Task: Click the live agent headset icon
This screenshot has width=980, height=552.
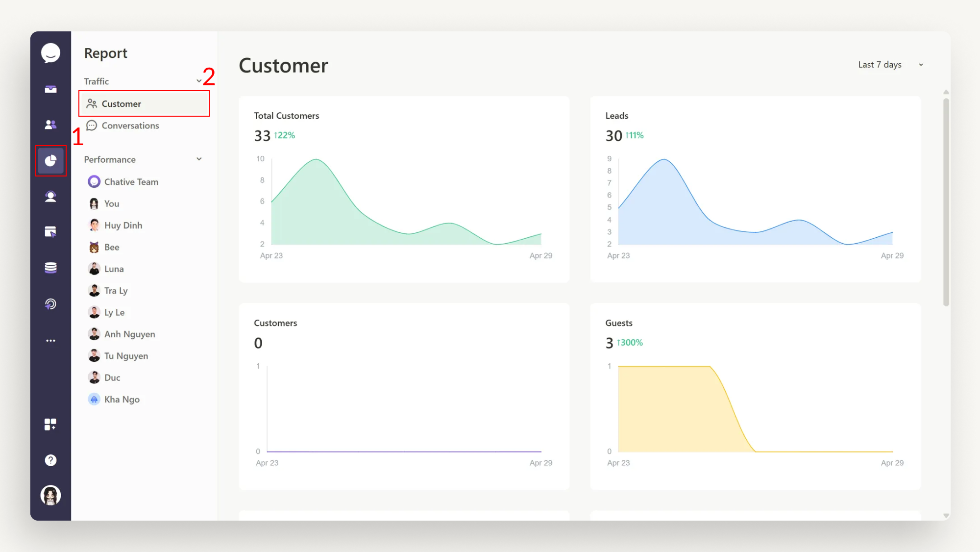Action: coord(51,196)
